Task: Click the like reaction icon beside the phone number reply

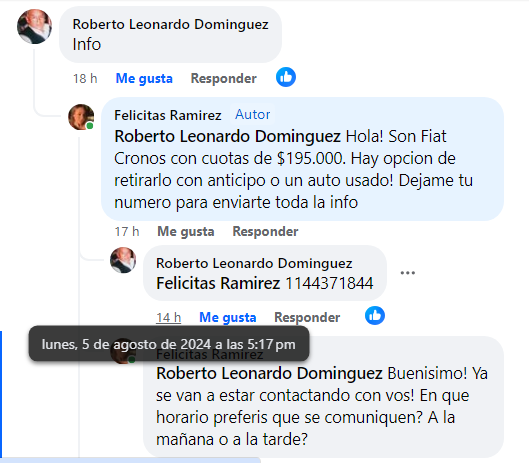Action: (x=375, y=316)
